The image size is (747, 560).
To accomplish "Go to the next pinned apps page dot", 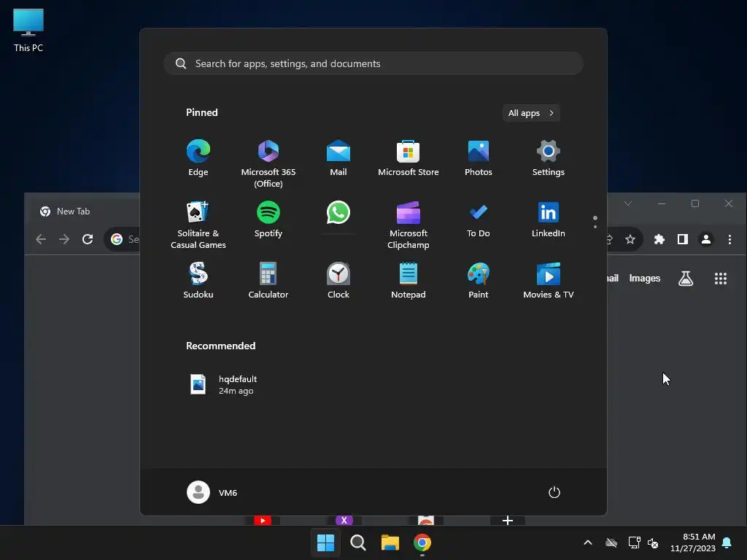I will (x=595, y=227).
